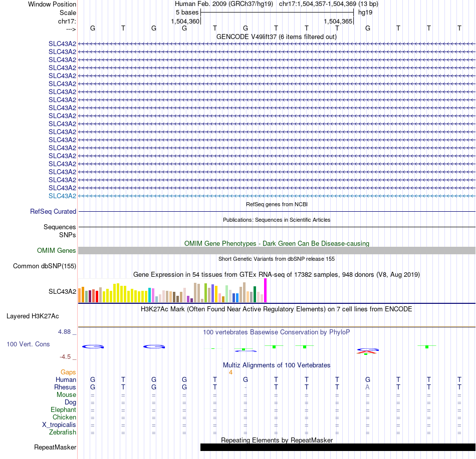Viewport: 476px width, 459px height.
Task: Click the Layered H3K27Ac track label
Action: click(x=33, y=316)
